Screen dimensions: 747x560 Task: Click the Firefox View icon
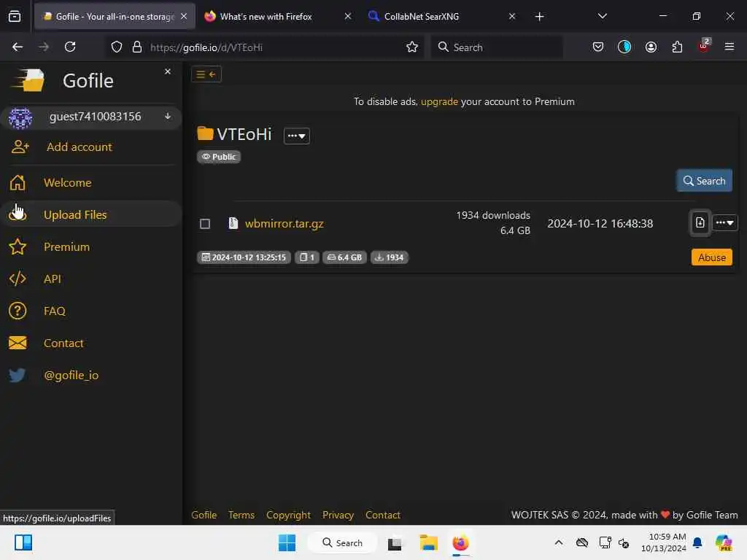(15, 17)
